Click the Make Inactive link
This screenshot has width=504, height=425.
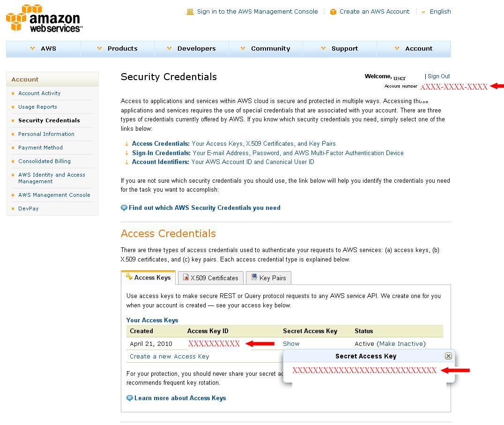pyautogui.click(x=401, y=343)
